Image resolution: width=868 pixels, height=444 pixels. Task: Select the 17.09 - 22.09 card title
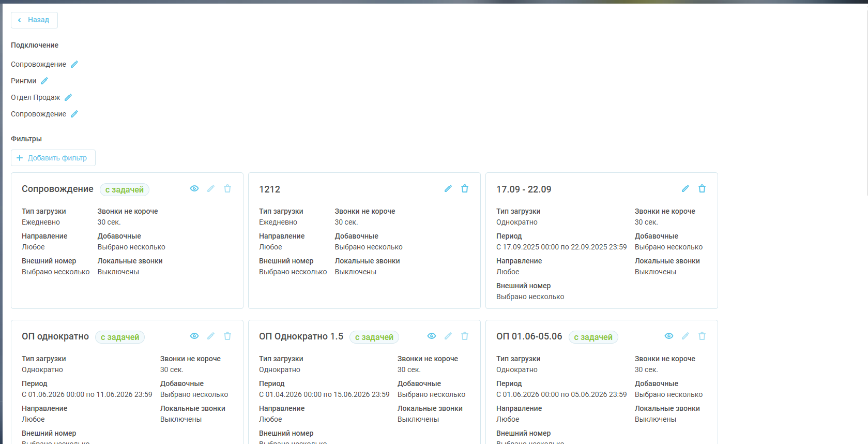coord(524,189)
